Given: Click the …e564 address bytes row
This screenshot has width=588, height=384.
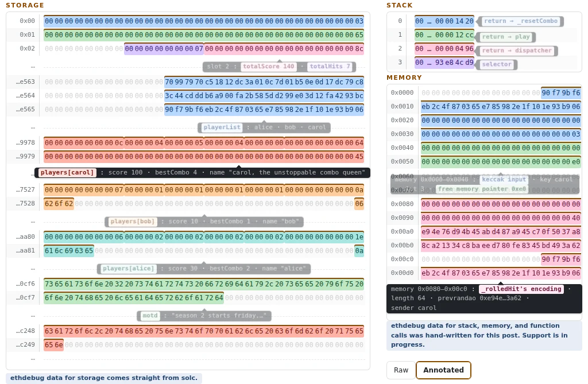Looking at the screenshot, I should (264, 96).
